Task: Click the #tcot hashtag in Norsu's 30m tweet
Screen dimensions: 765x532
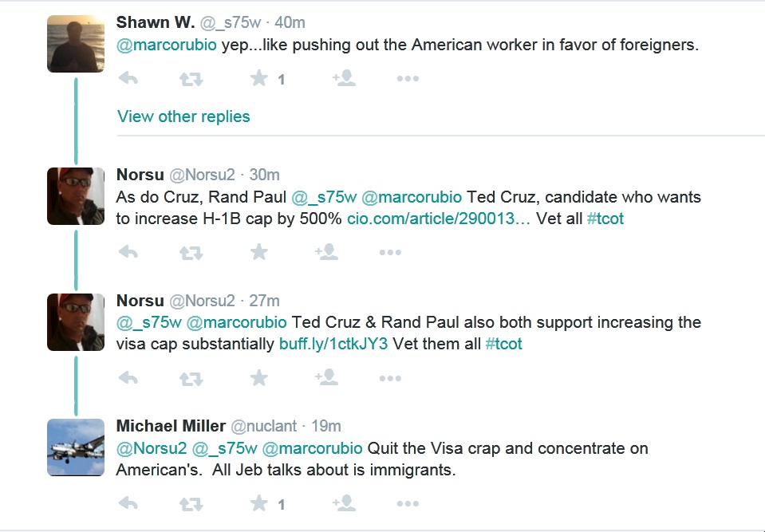Action: [x=605, y=219]
